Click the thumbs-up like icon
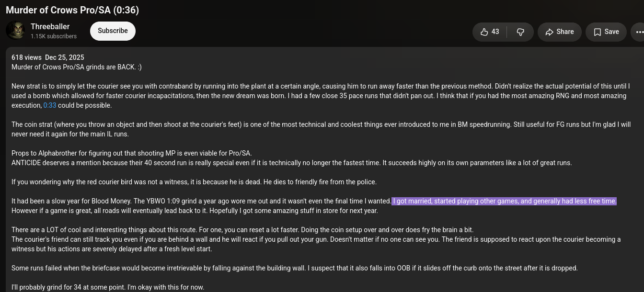Image resolution: width=644 pixels, height=292 pixels. [484, 32]
